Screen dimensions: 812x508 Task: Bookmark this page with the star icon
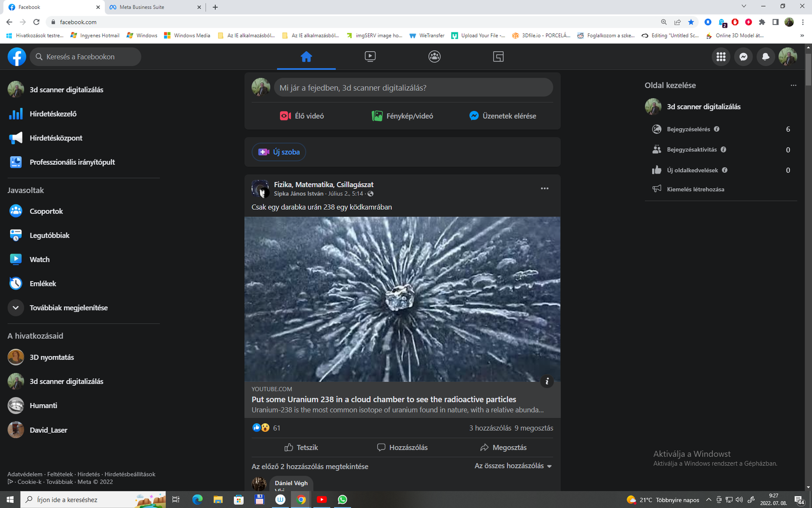coord(691,22)
